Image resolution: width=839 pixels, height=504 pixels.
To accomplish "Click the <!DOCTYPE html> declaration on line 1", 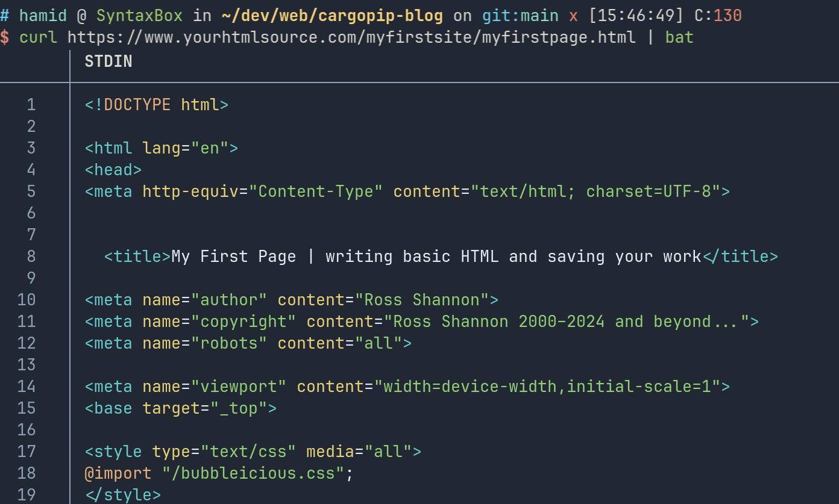I will tap(157, 105).
